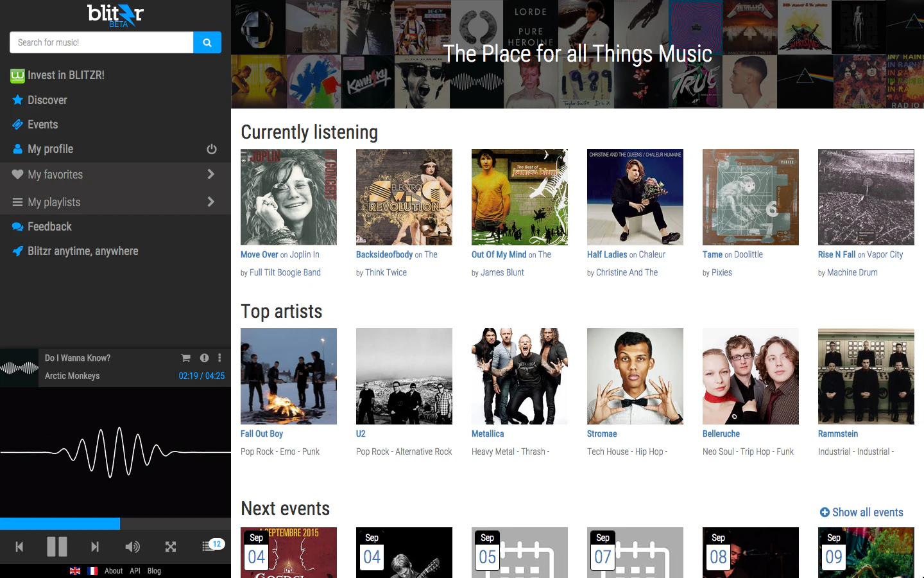Open the Blog footer link
The image size is (924, 578).
coord(154,571)
